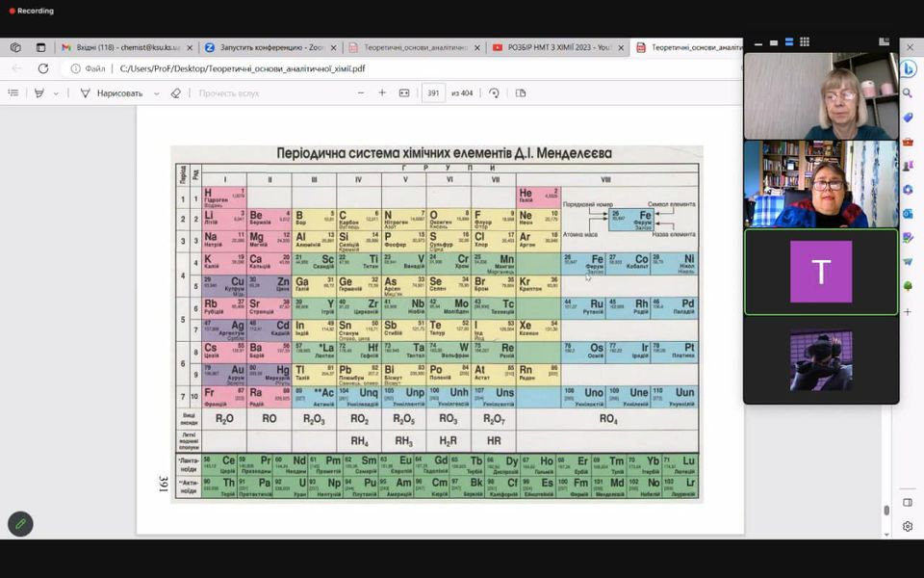Expand the highlighter options dropdown arrow
The image size is (924, 578).
pos(56,93)
